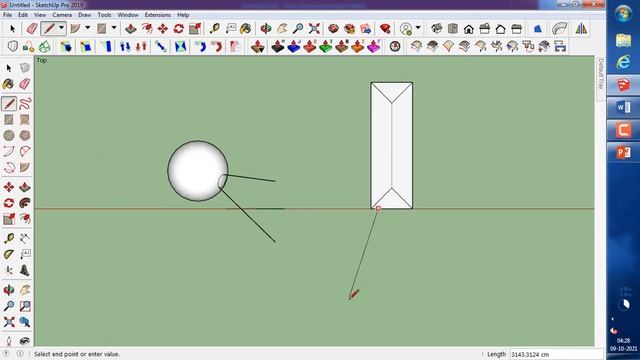The width and height of the screenshot is (640, 360).
Task: Activate the Tape Measure tool in top toolbar
Action: pos(215,29)
